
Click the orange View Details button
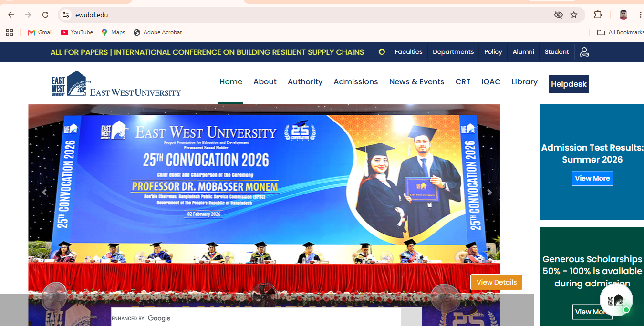click(497, 282)
